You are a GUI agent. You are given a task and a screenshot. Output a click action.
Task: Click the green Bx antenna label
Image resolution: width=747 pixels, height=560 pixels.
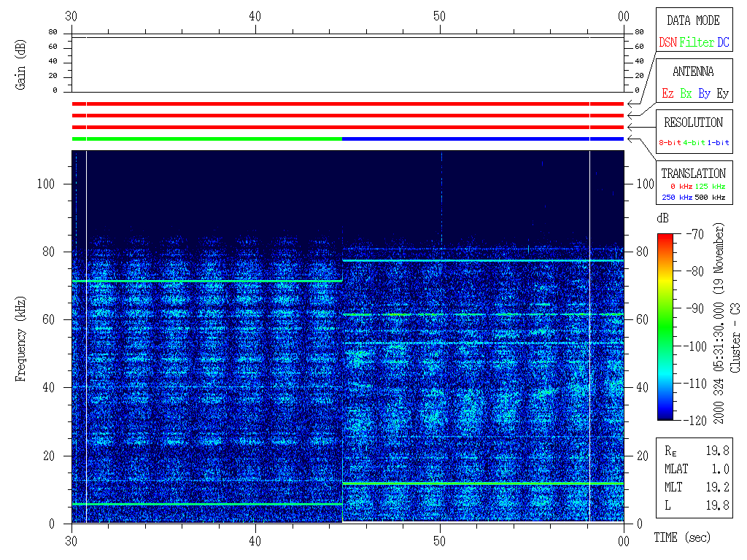click(686, 93)
